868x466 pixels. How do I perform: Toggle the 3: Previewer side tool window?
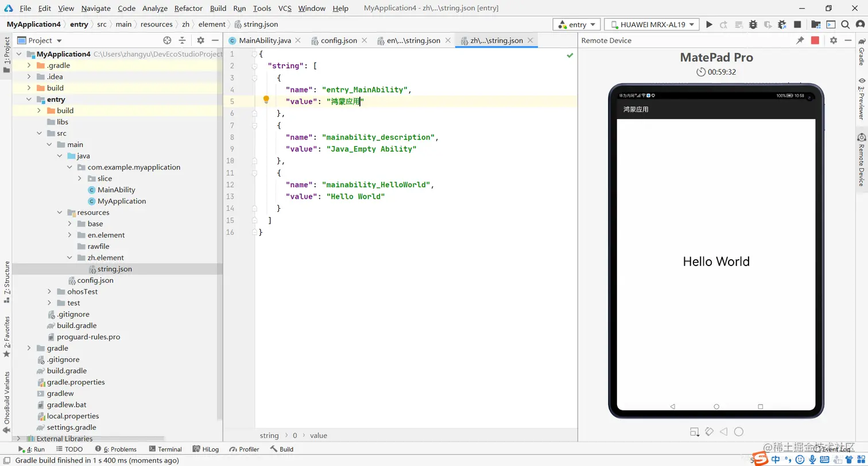click(862, 99)
